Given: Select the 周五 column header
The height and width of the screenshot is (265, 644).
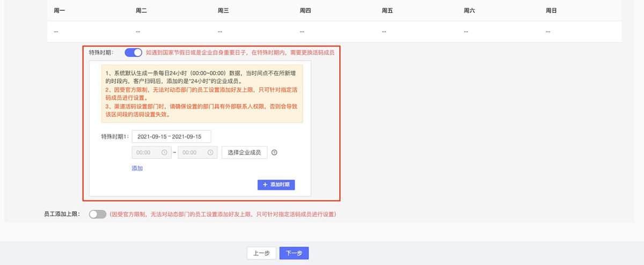Looking at the screenshot, I should pos(387,10).
